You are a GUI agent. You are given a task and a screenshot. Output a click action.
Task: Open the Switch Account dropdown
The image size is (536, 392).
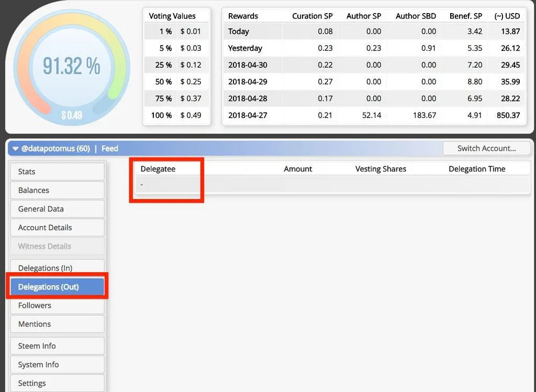(486, 148)
